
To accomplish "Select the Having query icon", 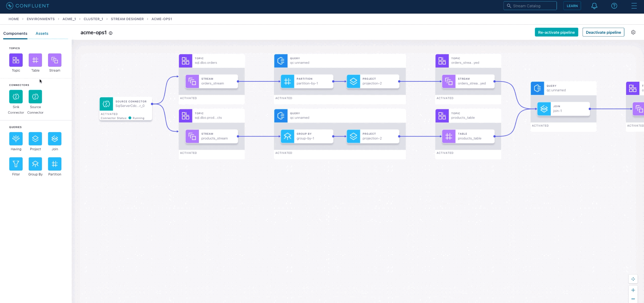I will 16,139.
